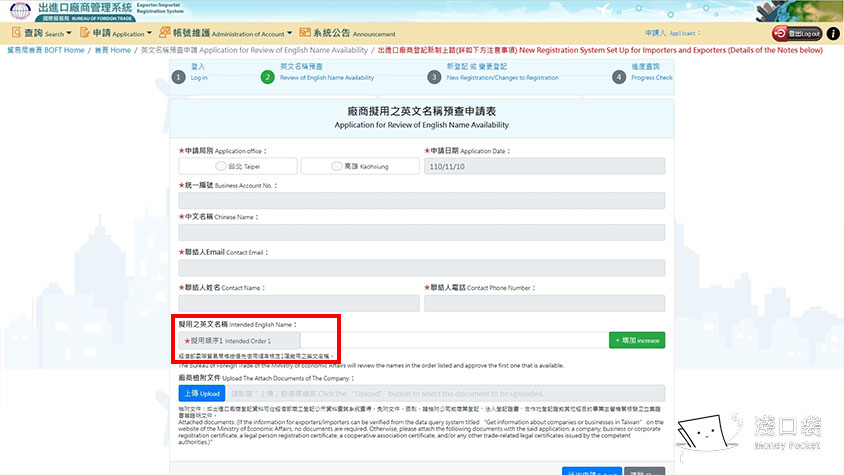Click the Announcement board icon
The image size is (844, 475).
[305, 33]
